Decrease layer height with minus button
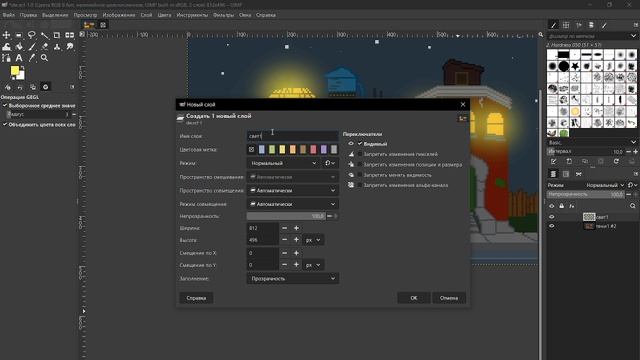 point(284,240)
